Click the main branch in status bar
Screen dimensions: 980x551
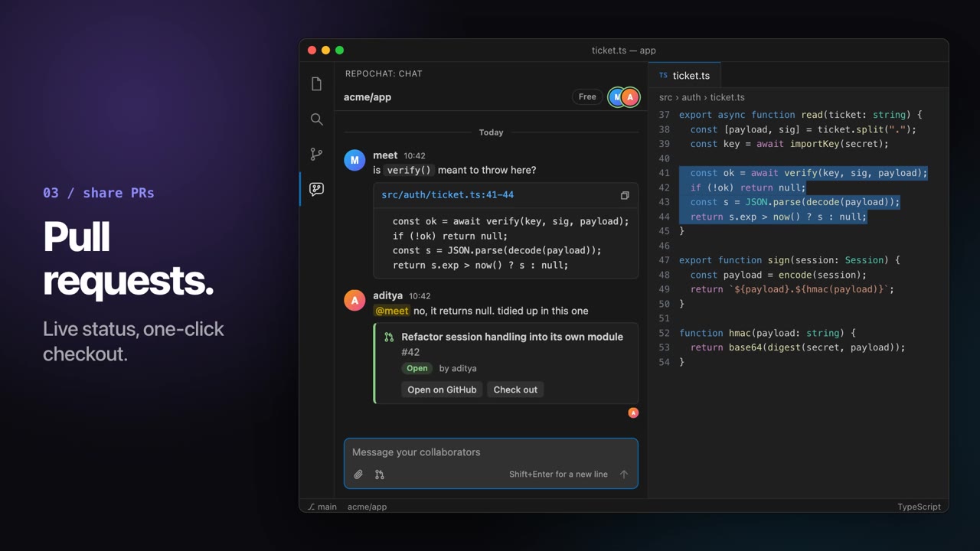[322, 507]
